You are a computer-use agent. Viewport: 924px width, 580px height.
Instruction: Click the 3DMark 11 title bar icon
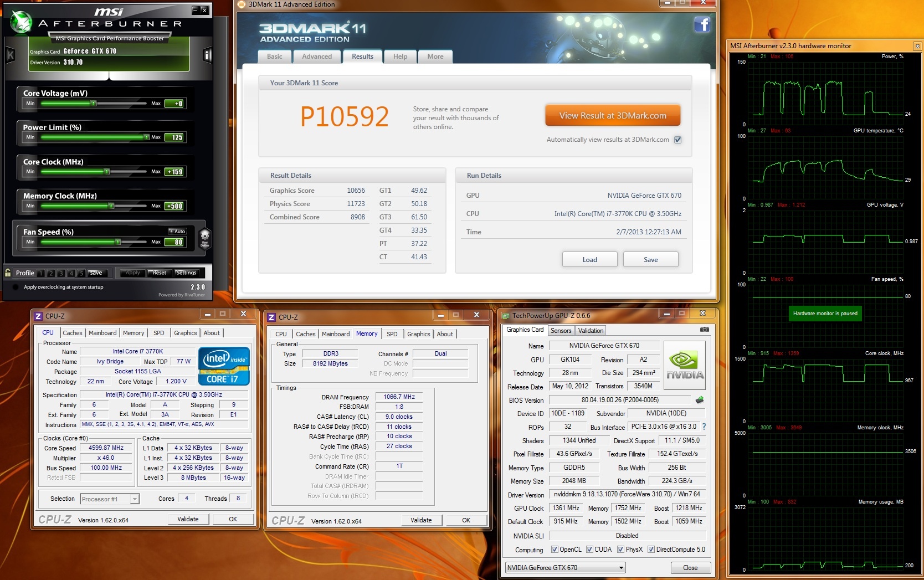[x=241, y=4]
